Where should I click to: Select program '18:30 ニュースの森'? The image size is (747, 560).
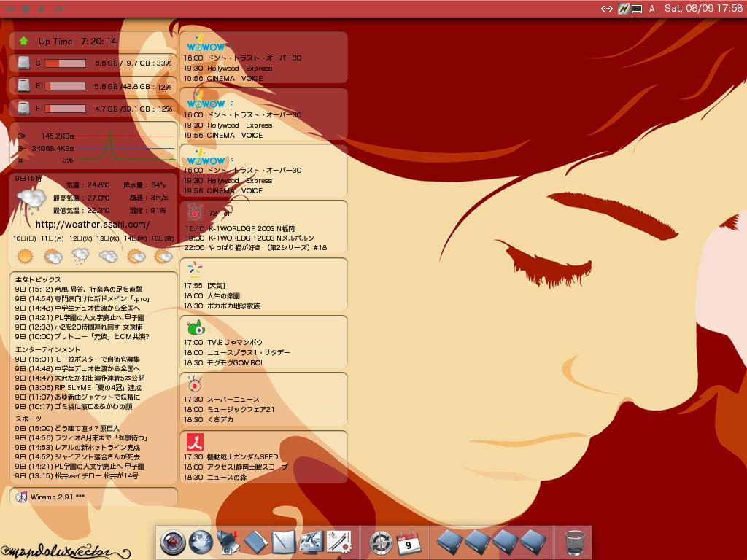pyautogui.click(x=215, y=477)
